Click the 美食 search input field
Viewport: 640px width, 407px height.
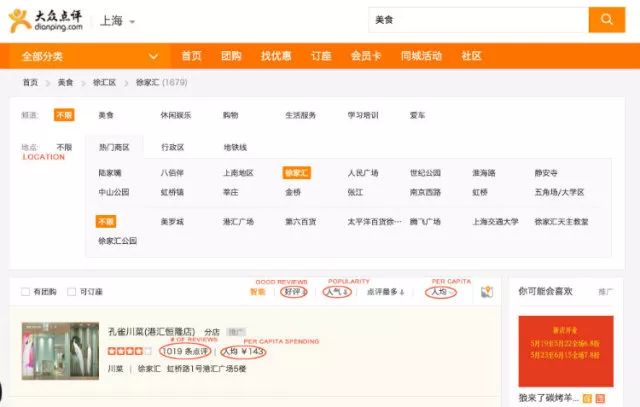pyautogui.click(x=478, y=20)
